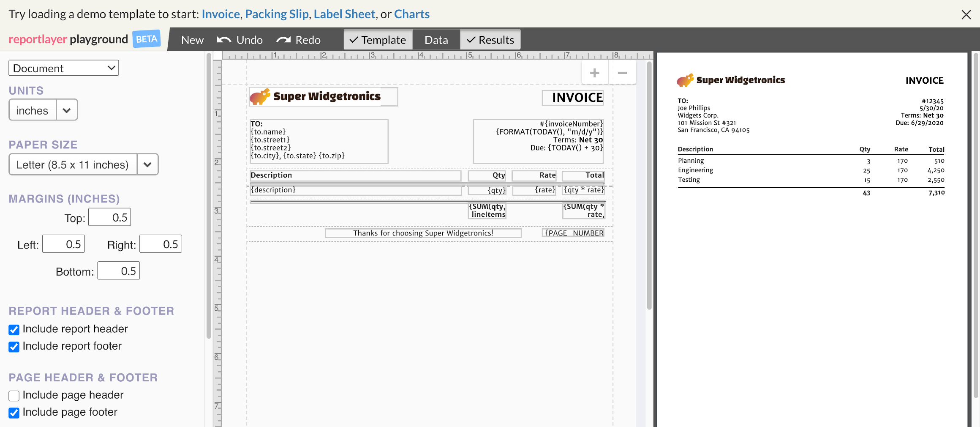Viewport: 980px width, 427px height.
Task: Zoom out with the minus icon
Action: pyautogui.click(x=622, y=73)
